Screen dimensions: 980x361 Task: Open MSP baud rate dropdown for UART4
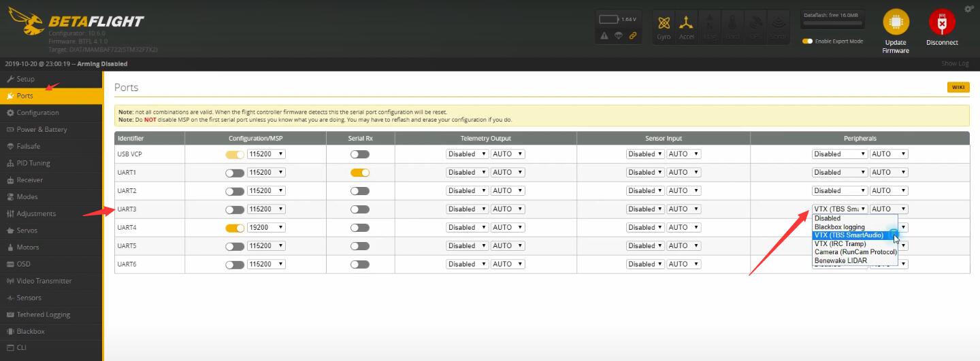coord(266,228)
